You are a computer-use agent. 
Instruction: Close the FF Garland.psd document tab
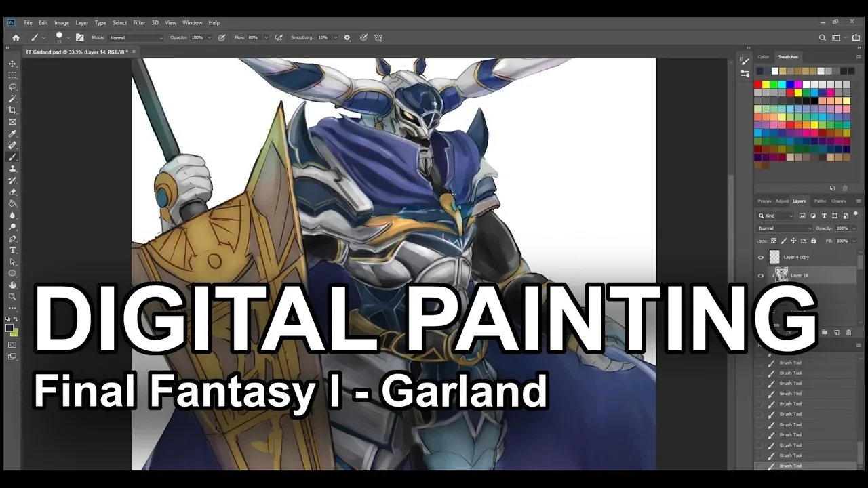coord(134,52)
